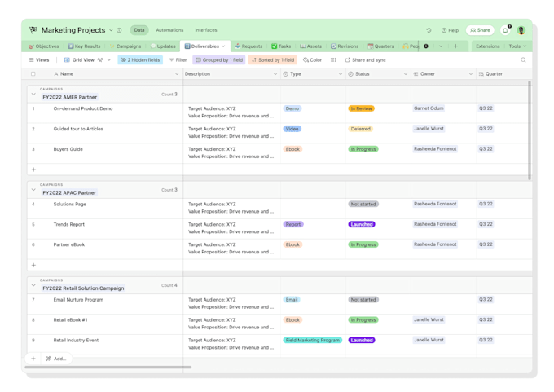Switch to the Assets tab
554x392 pixels.
click(311, 46)
